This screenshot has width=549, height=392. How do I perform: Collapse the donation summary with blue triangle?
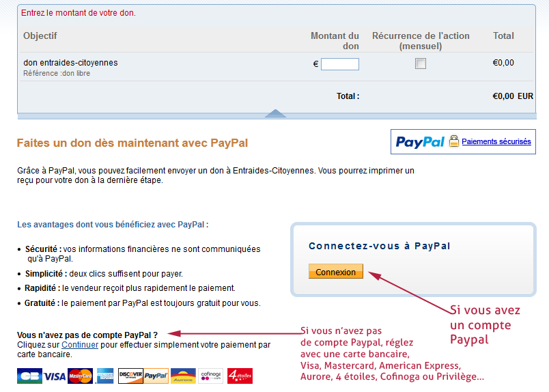coord(276,113)
